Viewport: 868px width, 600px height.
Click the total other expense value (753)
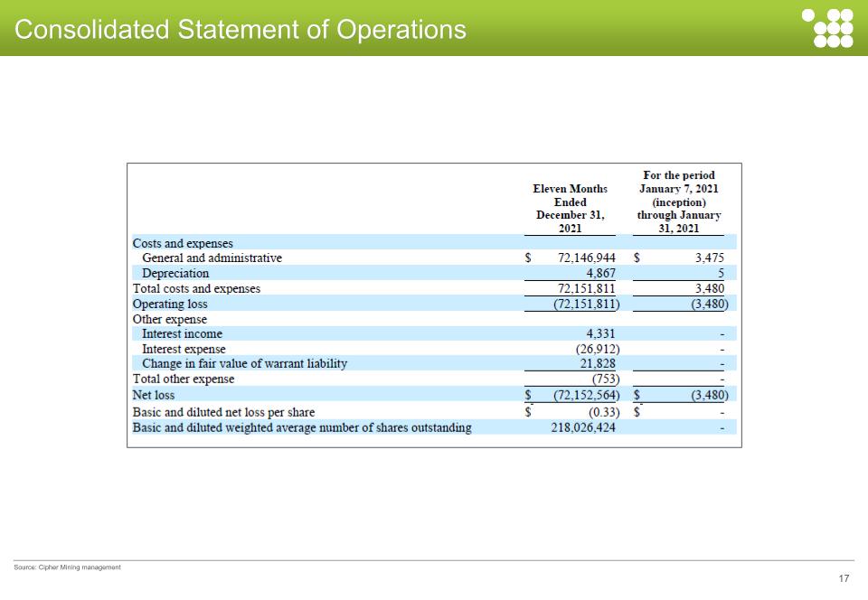tap(606, 380)
